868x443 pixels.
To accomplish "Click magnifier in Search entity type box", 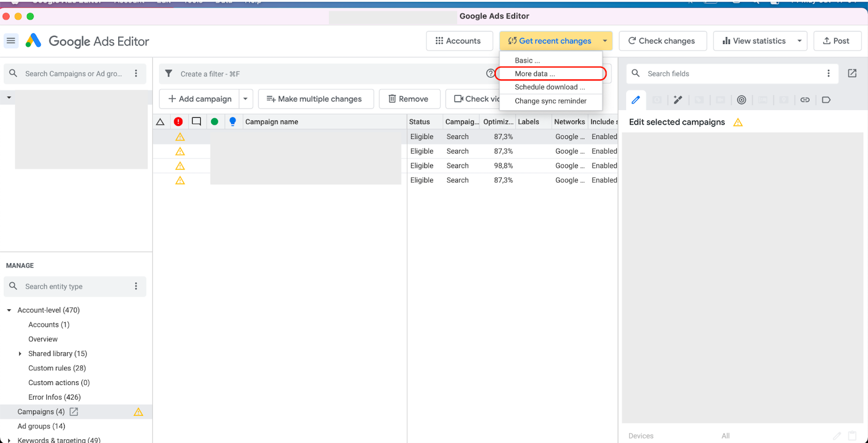I will 14,286.
